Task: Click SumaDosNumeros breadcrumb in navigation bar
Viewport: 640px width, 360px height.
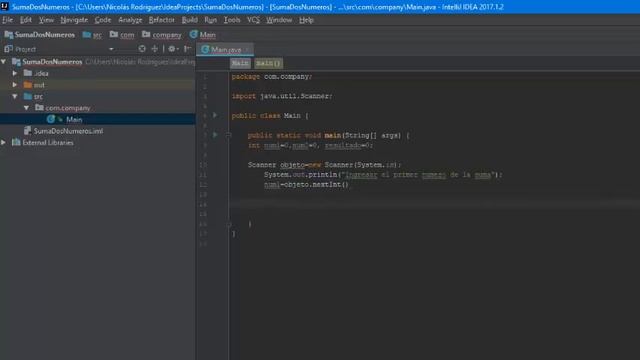Action: coord(40,35)
